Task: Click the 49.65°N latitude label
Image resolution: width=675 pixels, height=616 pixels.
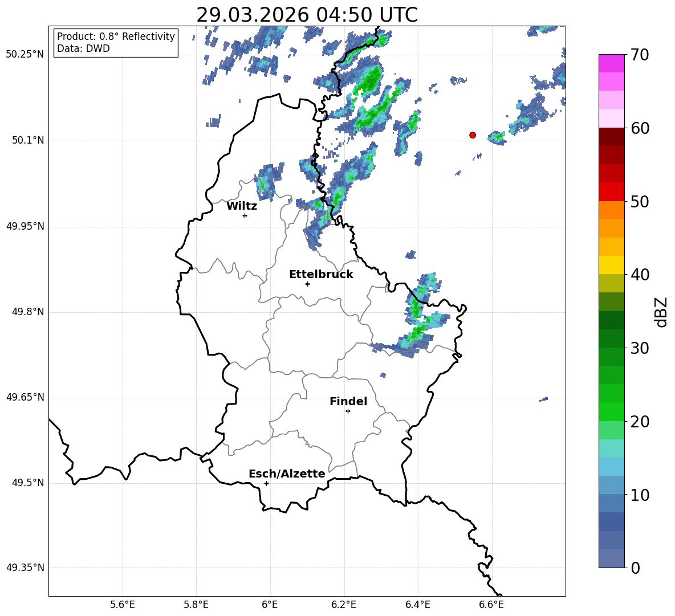Action: click(x=25, y=397)
